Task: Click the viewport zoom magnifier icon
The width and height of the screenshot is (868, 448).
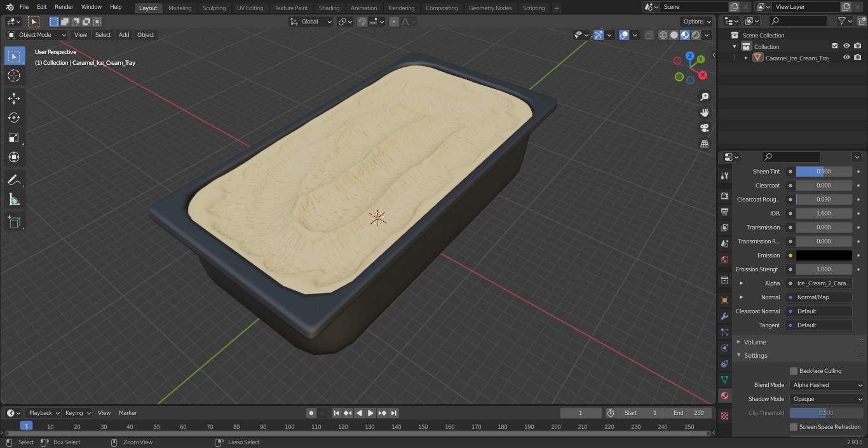Action: click(x=704, y=97)
